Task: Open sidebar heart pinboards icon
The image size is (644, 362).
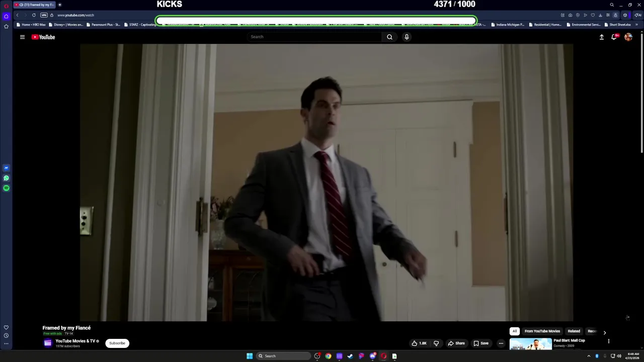Action: click(x=6, y=327)
